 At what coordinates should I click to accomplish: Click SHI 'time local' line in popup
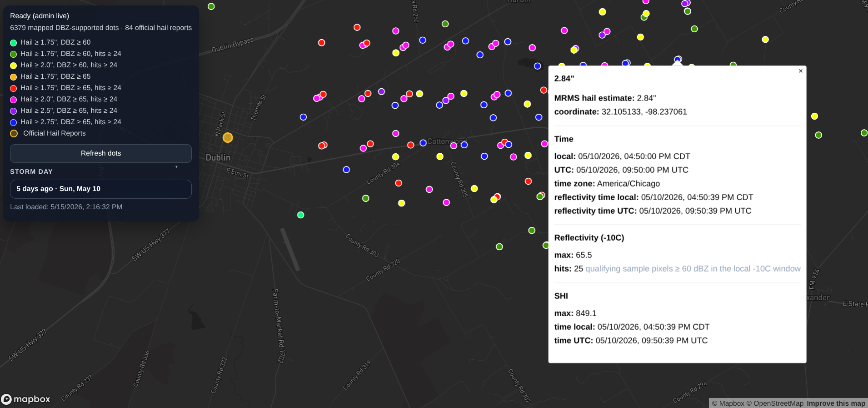click(632, 327)
